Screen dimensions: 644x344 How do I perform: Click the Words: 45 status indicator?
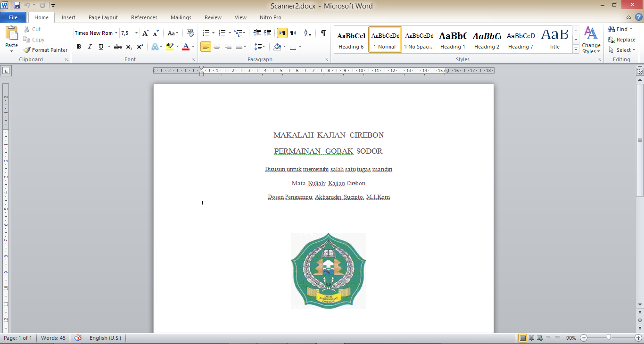pos(53,338)
